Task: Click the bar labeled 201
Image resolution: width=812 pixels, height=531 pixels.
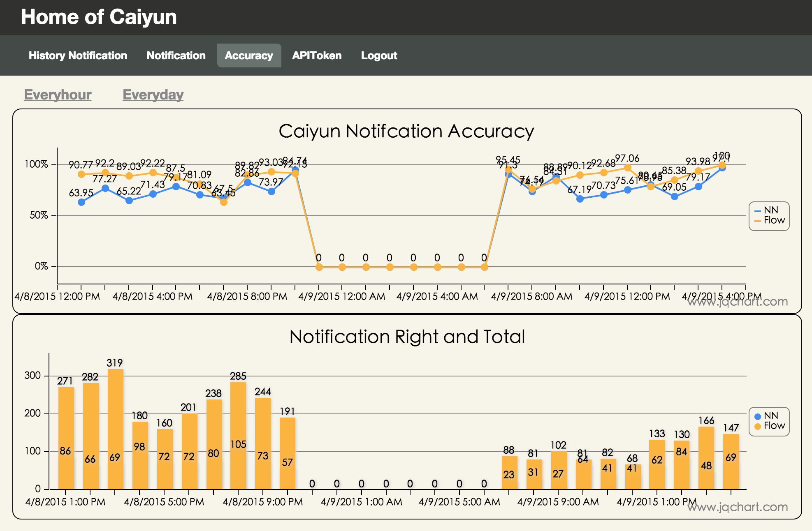Action: pos(190,451)
